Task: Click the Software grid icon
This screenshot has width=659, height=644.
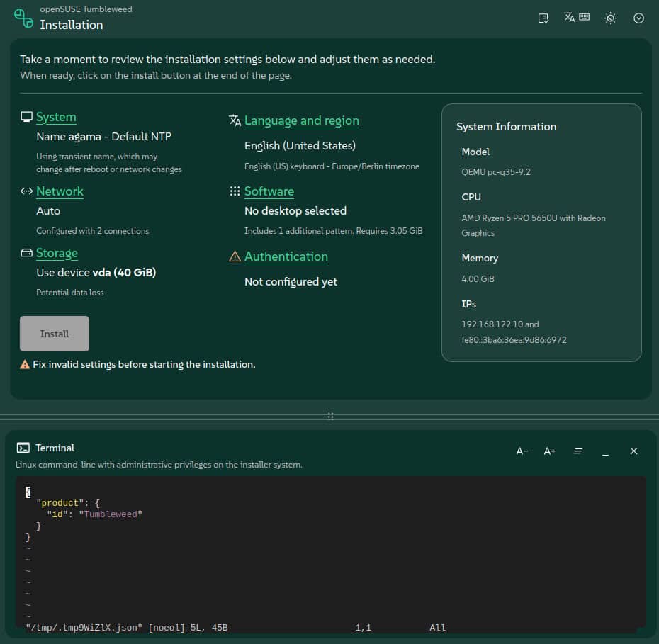Action: [235, 191]
